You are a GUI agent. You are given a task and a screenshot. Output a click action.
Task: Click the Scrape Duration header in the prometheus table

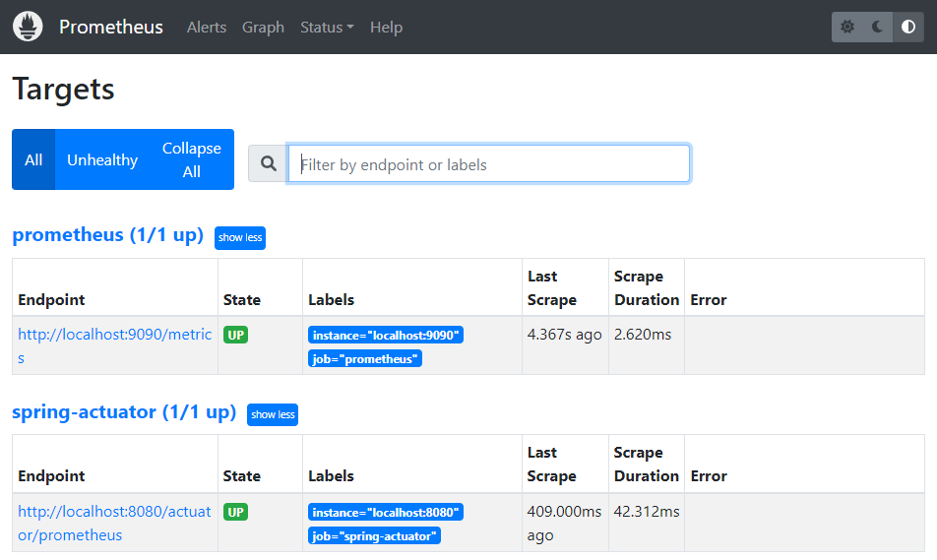tap(647, 288)
